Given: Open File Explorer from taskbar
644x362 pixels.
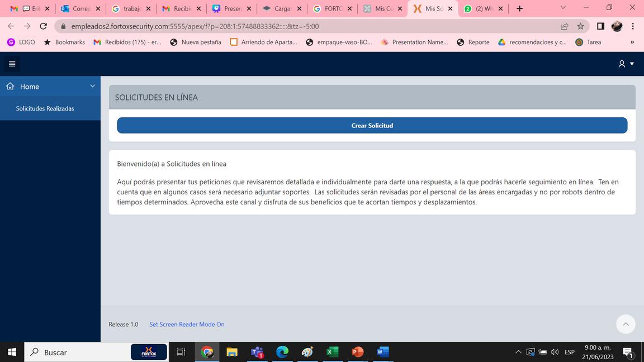Looking at the screenshot, I should point(232,352).
